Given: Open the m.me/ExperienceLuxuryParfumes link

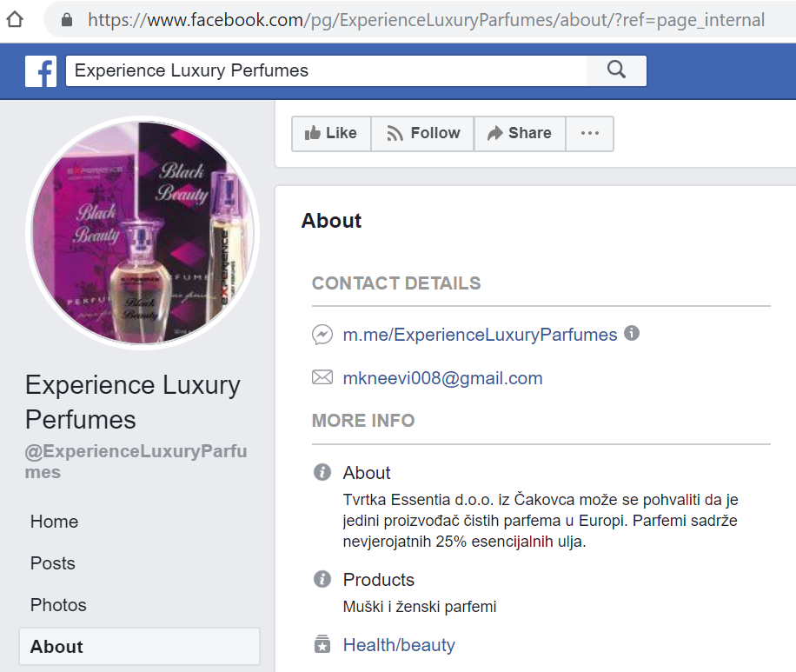Looking at the screenshot, I should click(480, 335).
